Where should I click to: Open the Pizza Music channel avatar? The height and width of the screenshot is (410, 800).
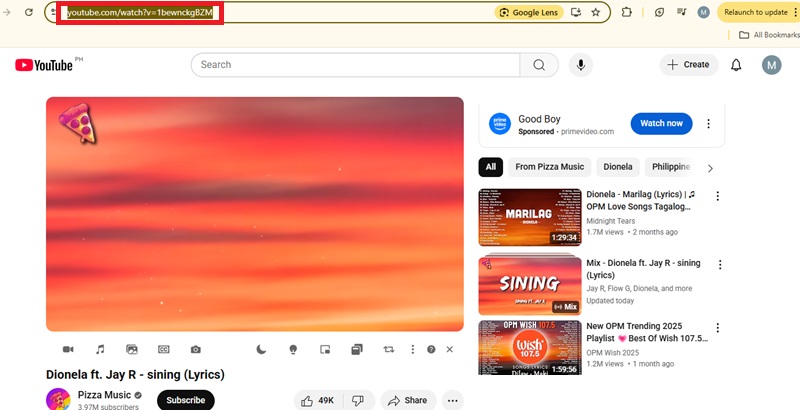(x=58, y=399)
